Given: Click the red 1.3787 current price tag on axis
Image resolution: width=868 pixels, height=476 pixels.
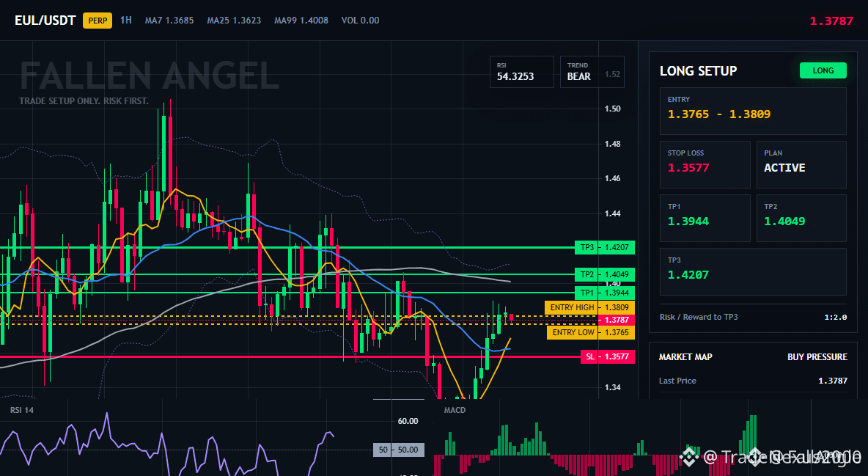Looking at the screenshot, I should (x=616, y=321).
